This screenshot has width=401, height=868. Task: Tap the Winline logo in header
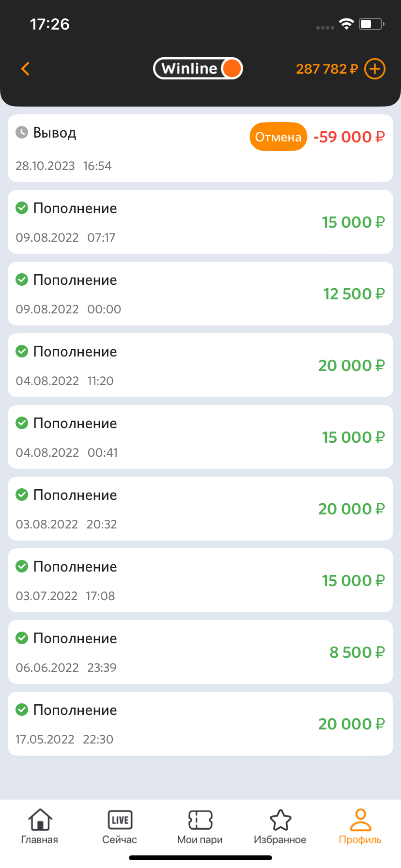[x=198, y=68]
